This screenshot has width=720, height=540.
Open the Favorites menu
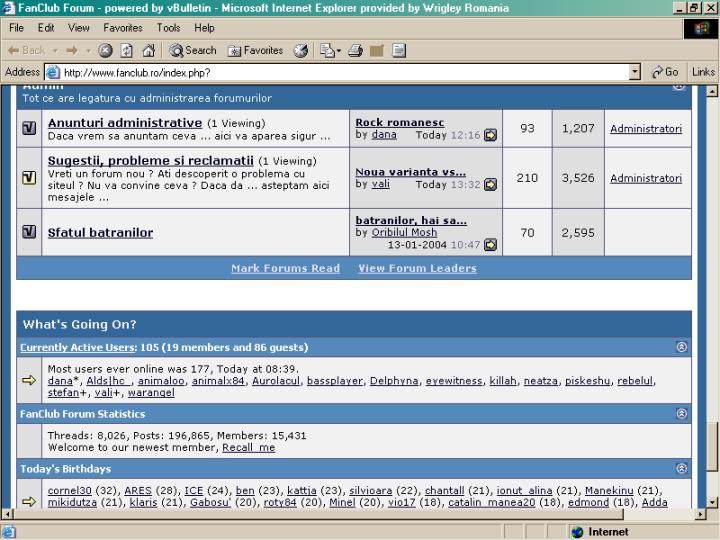pyautogui.click(x=123, y=28)
